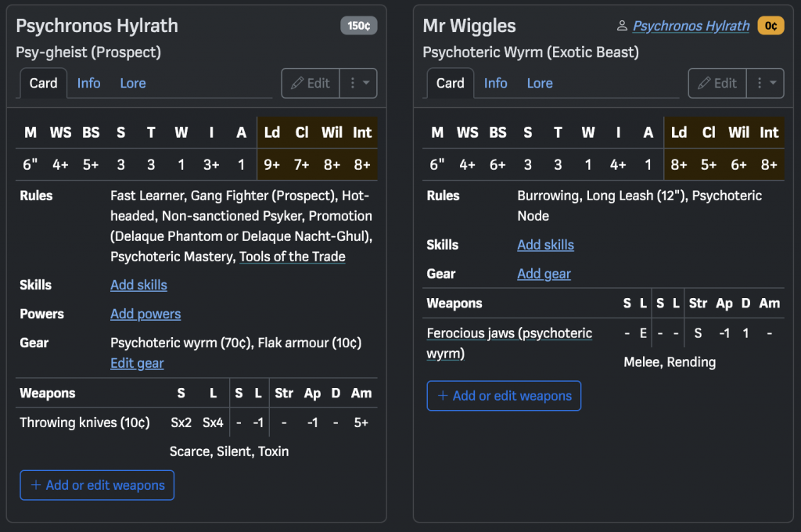Click Edit button on Psychronos Hylrath card
The image size is (801, 532).
[311, 83]
